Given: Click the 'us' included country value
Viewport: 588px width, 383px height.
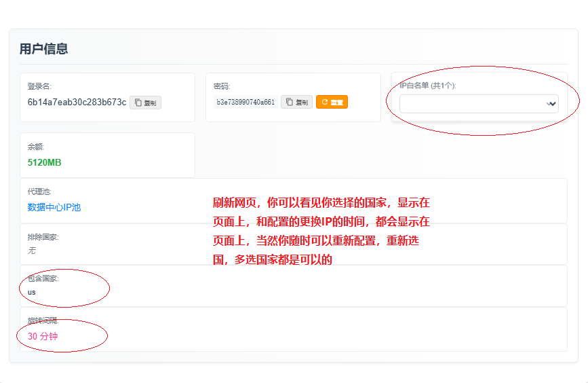Looking at the screenshot, I should tap(32, 292).
